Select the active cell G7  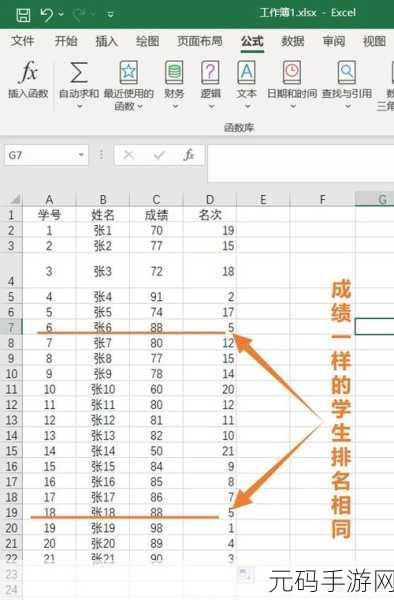[375, 327]
